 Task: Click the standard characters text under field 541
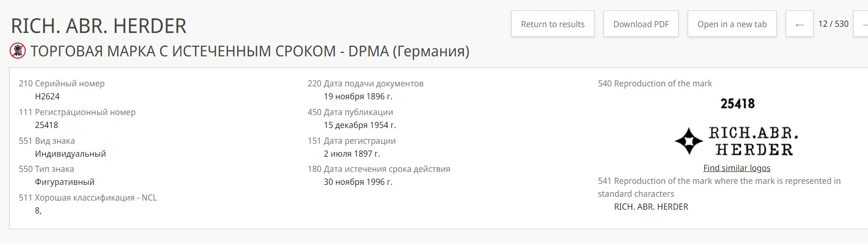tap(651, 207)
